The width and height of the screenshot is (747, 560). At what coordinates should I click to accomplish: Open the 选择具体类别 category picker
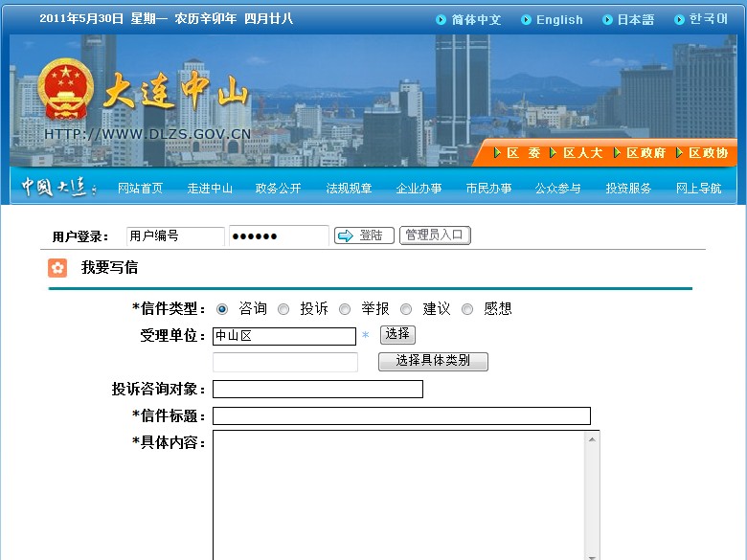[433, 361]
